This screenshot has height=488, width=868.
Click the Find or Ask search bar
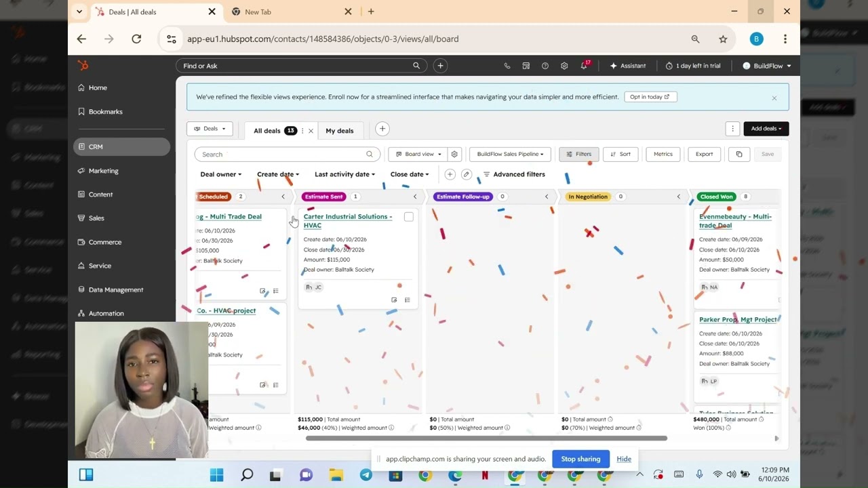point(301,66)
